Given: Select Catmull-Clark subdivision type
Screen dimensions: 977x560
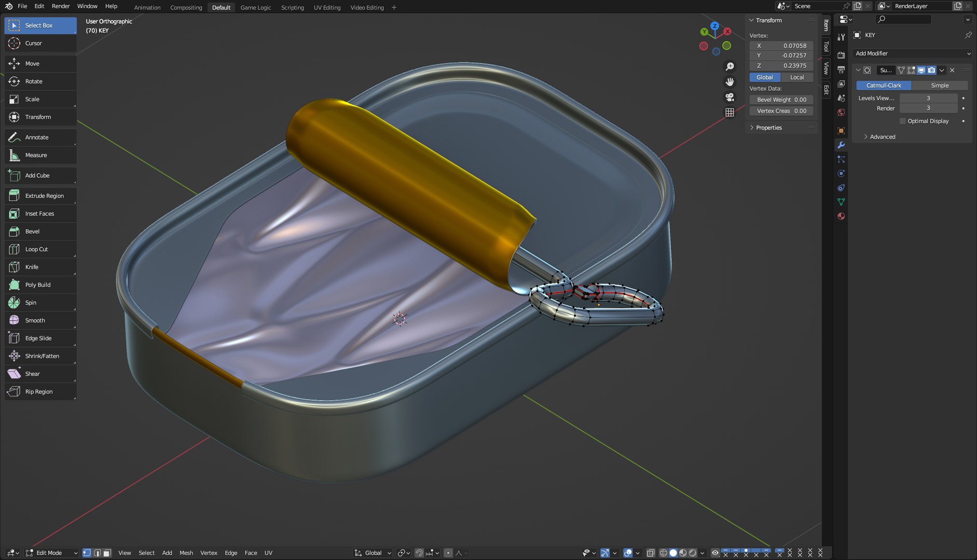Looking at the screenshot, I should click(884, 86).
